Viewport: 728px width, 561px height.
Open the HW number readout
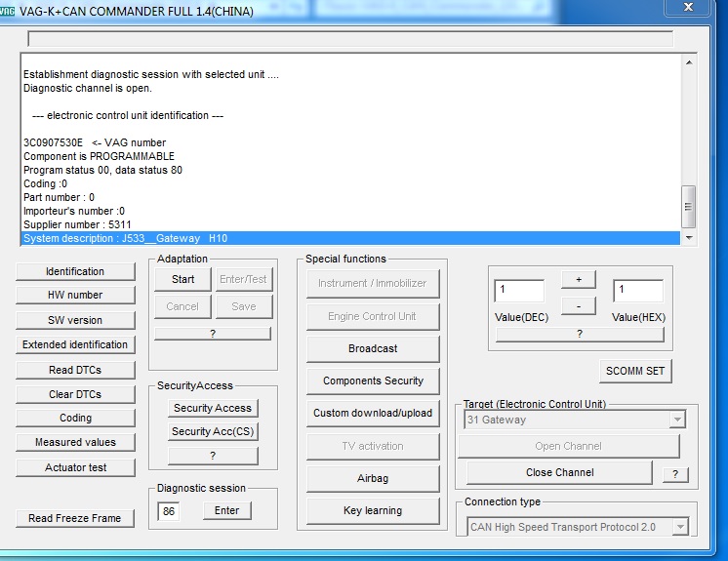75,295
